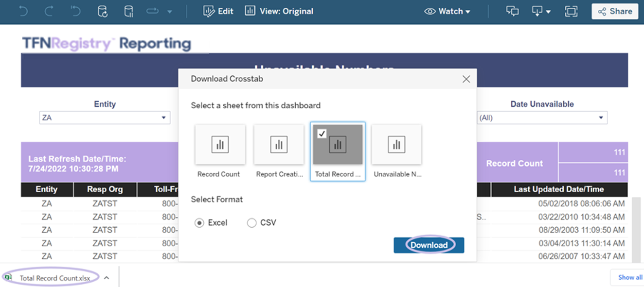Image resolution: width=644 pixels, height=287 pixels.
Task: Open the Download toolbar menu icon
Action: tap(541, 11)
